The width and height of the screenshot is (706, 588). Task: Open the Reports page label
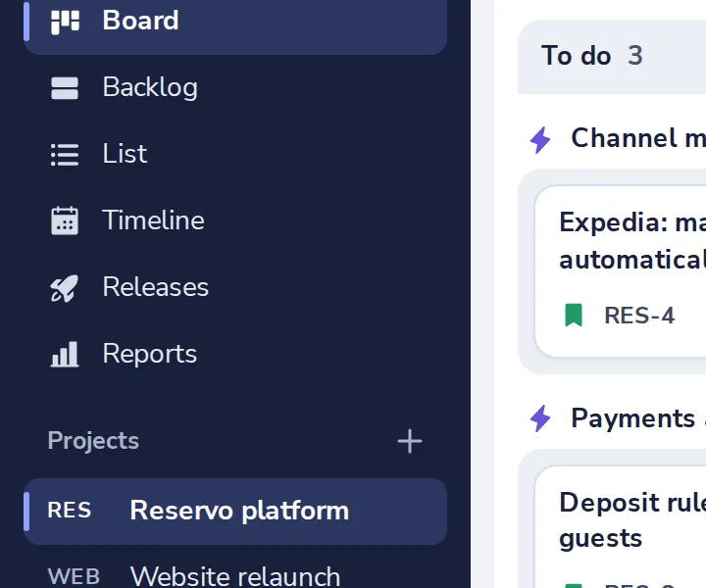coord(150,354)
